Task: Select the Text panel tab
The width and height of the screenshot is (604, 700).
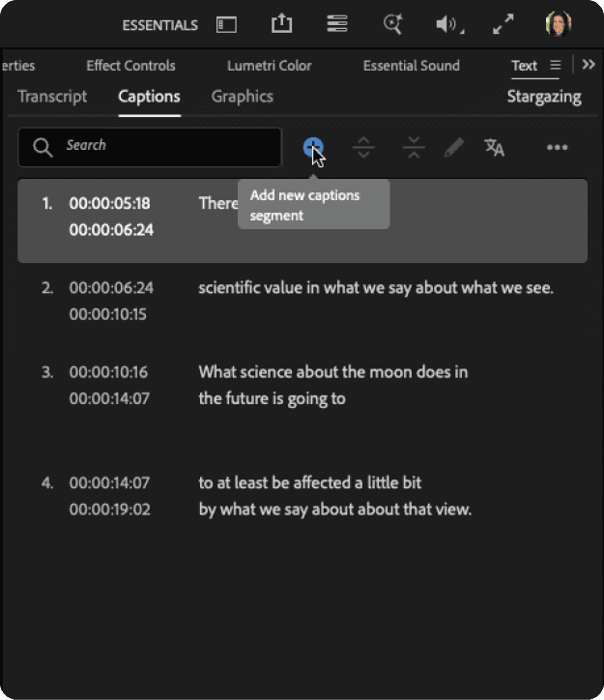Action: pos(524,66)
